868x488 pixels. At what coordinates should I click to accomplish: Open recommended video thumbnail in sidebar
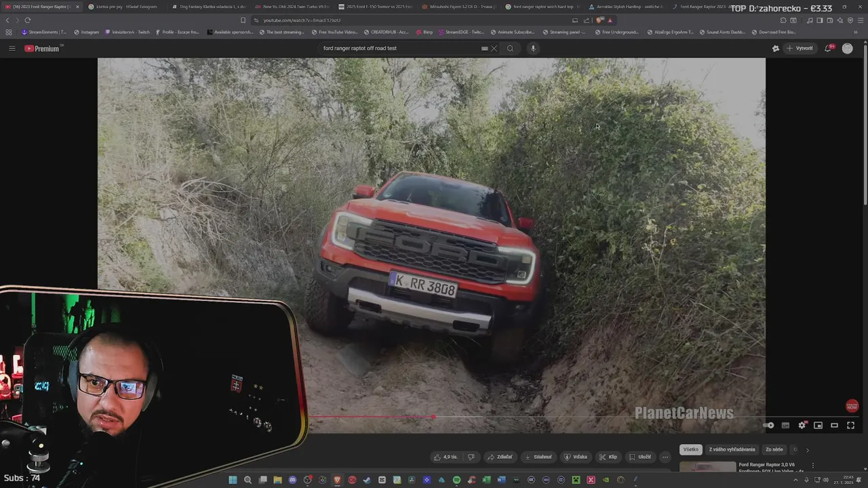[707, 467]
